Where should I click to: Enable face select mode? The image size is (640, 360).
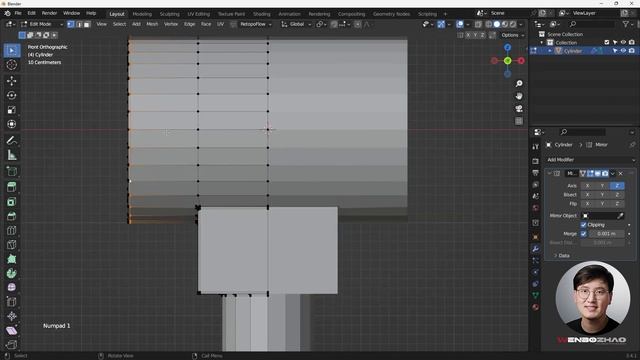click(87, 24)
